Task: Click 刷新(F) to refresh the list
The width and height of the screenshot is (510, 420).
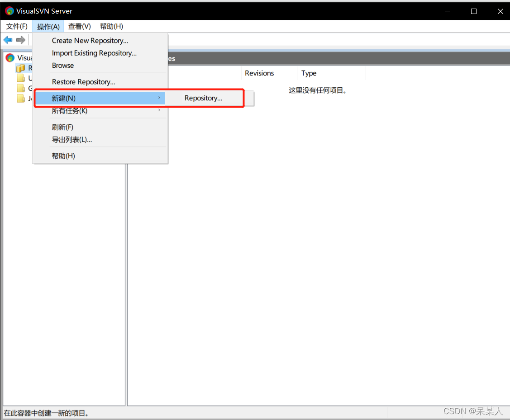Action: click(x=100, y=127)
